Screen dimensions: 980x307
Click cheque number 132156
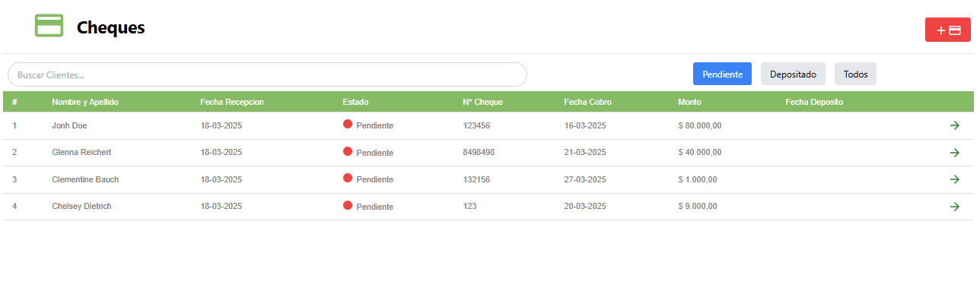(x=476, y=179)
